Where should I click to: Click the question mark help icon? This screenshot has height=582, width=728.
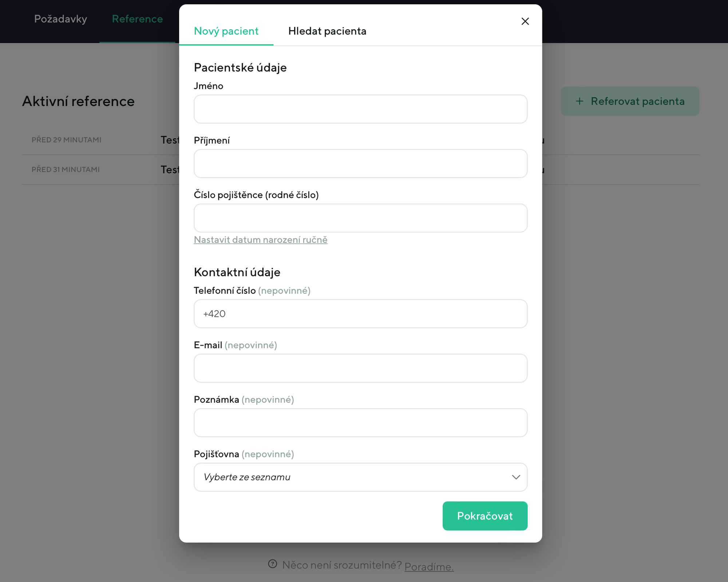(273, 564)
